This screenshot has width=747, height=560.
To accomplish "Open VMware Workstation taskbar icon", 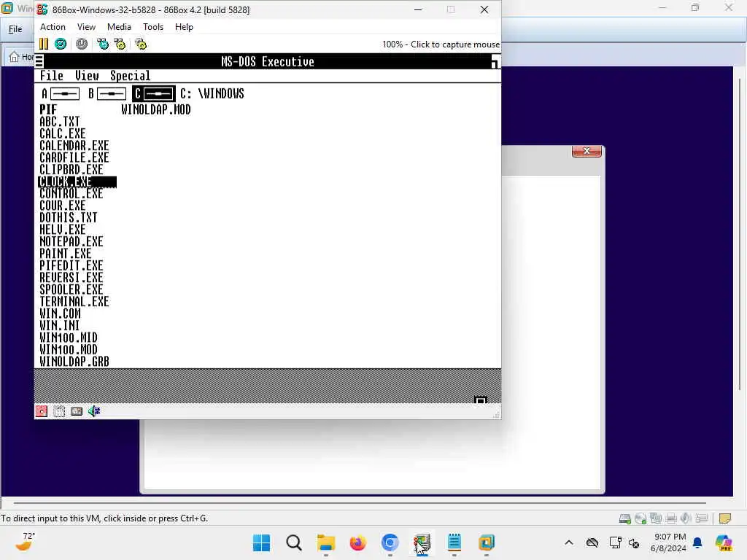I will click(x=487, y=542).
